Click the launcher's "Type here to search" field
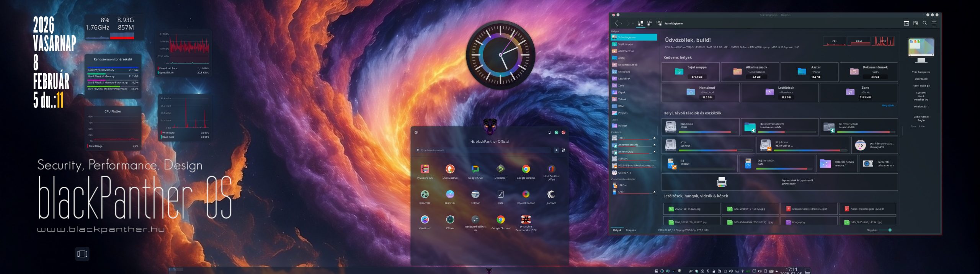This screenshot has height=274, width=980. (482, 150)
